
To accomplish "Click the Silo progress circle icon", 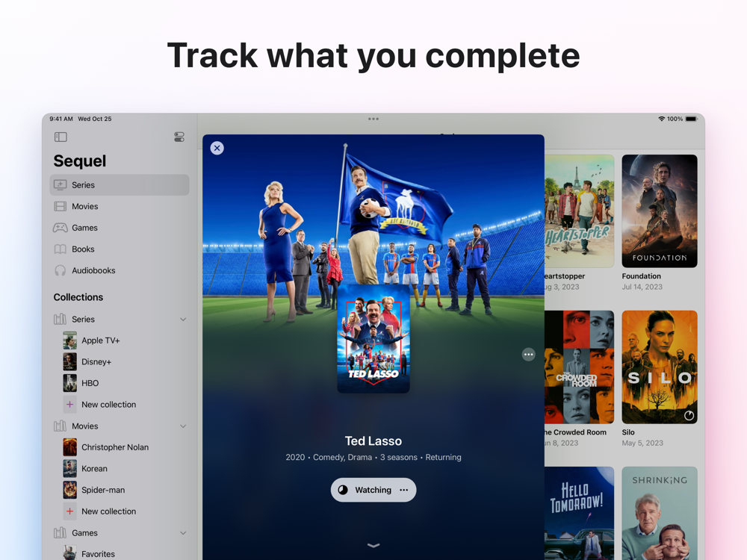I will tap(689, 415).
